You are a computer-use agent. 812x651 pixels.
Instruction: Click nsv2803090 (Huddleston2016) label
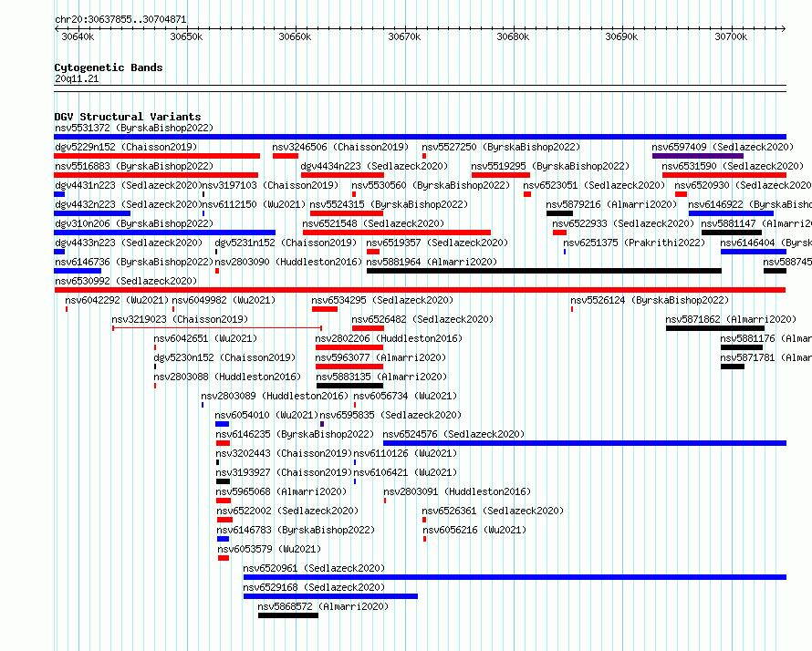288,262
